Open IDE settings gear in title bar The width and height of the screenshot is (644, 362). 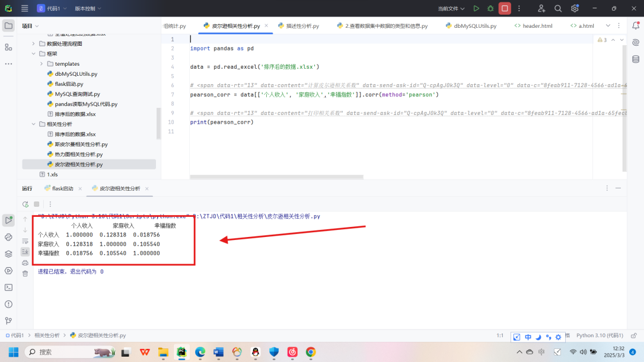click(x=575, y=8)
